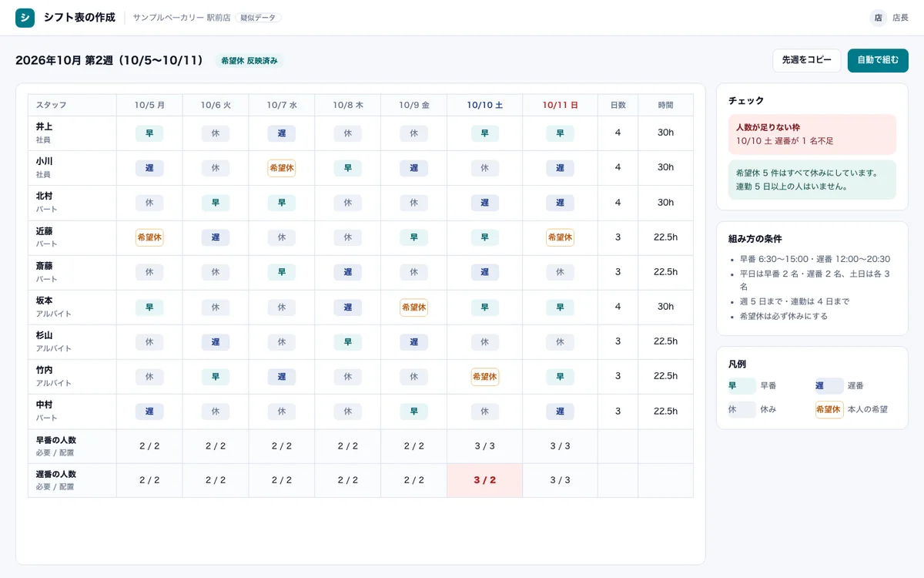Select 小川's 遅 shift on 10/5
The width and height of the screenshot is (924, 578).
149,168
